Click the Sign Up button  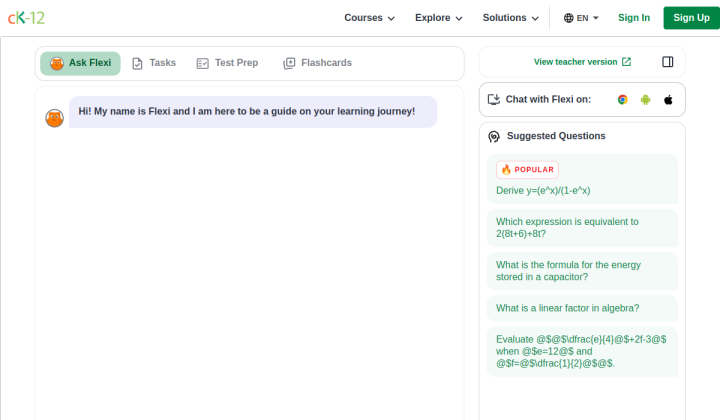691,18
